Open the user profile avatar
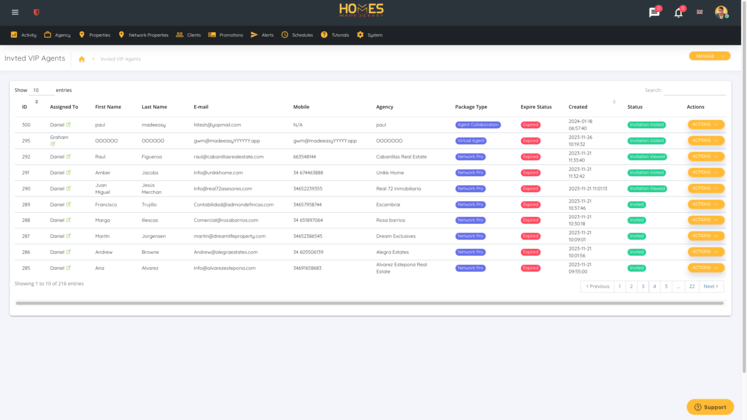 (x=721, y=12)
